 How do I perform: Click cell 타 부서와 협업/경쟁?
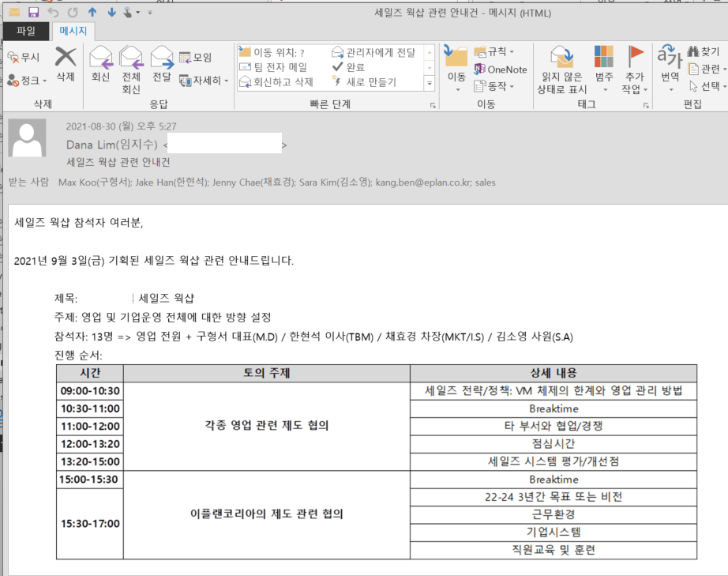pyautogui.click(x=554, y=427)
